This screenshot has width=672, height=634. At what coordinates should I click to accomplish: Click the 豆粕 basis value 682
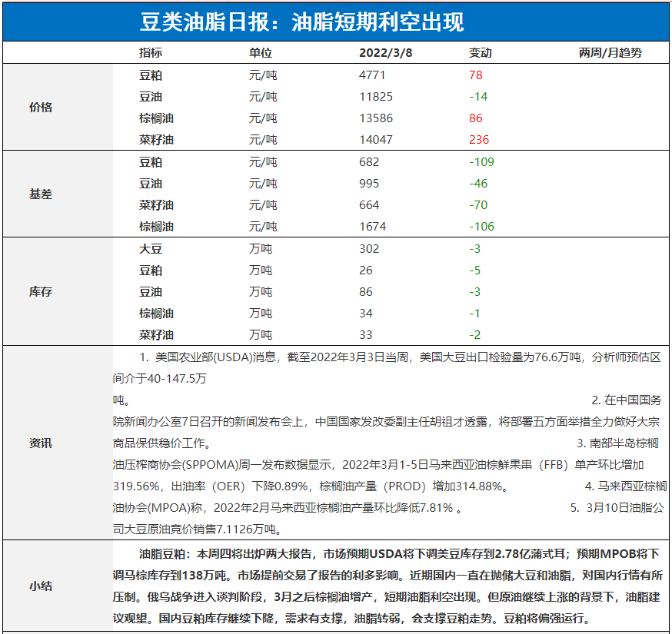(x=369, y=162)
